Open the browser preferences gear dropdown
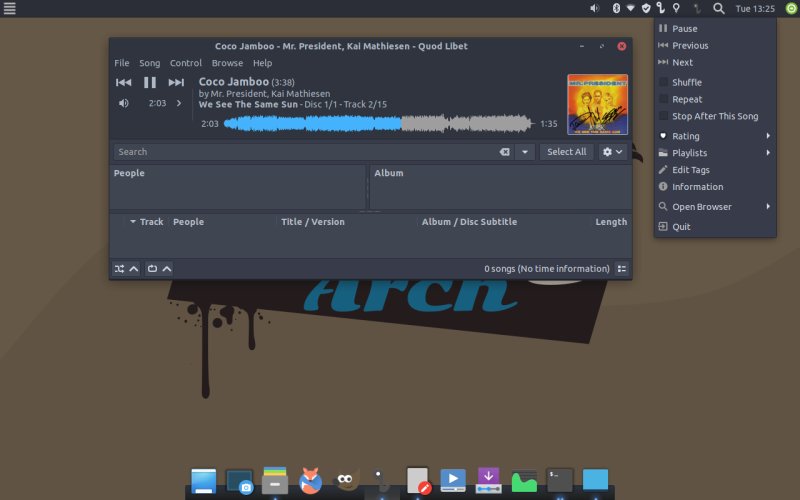Screen dimensions: 800x500 [x=613, y=152]
